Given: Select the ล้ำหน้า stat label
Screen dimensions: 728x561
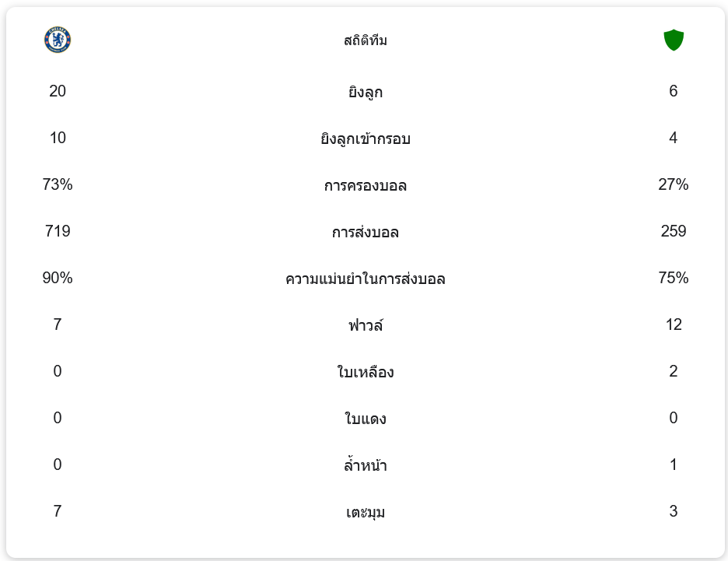Looking at the screenshot, I should coord(365,465).
